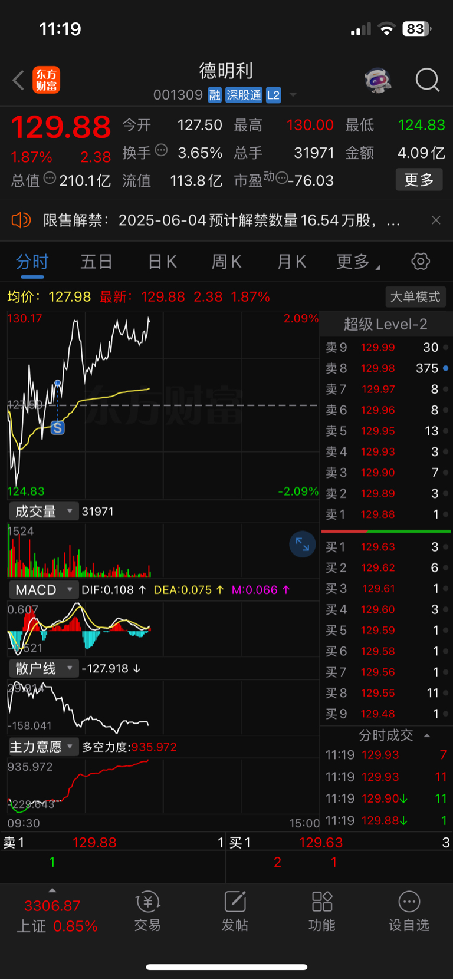Viewport: 453px width, 980px height.
Task: Switch to the 分时 tab
Action: [x=32, y=262]
